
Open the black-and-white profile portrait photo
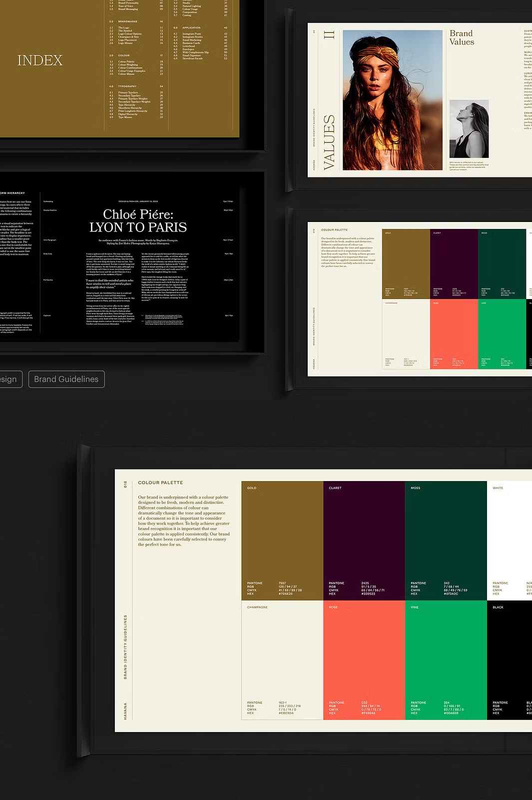point(469,129)
